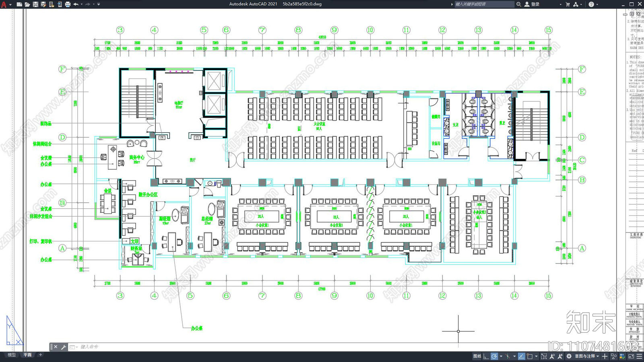
Task: Redo the last undone action
Action: [x=88, y=4]
